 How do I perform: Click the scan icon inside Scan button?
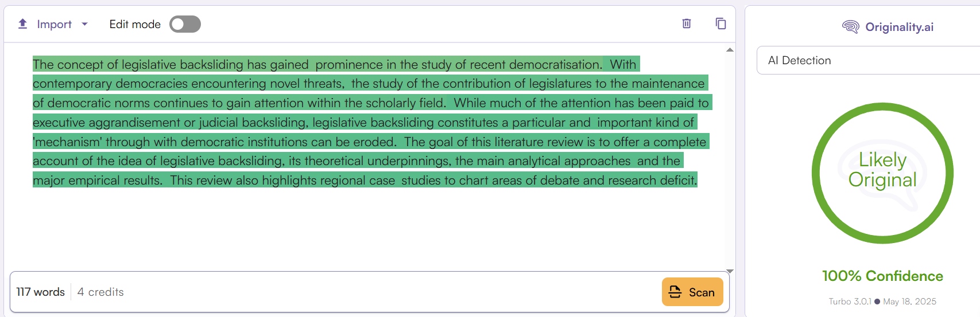[x=675, y=292]
